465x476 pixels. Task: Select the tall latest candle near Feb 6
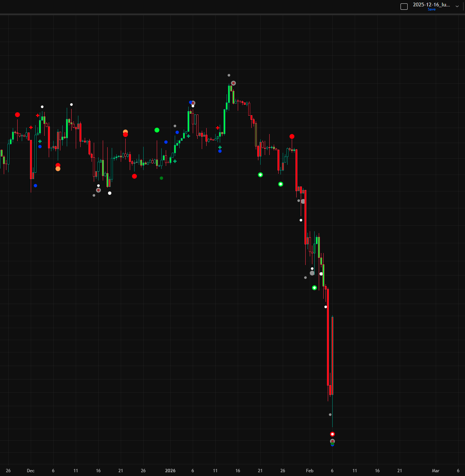click(332, 355)
